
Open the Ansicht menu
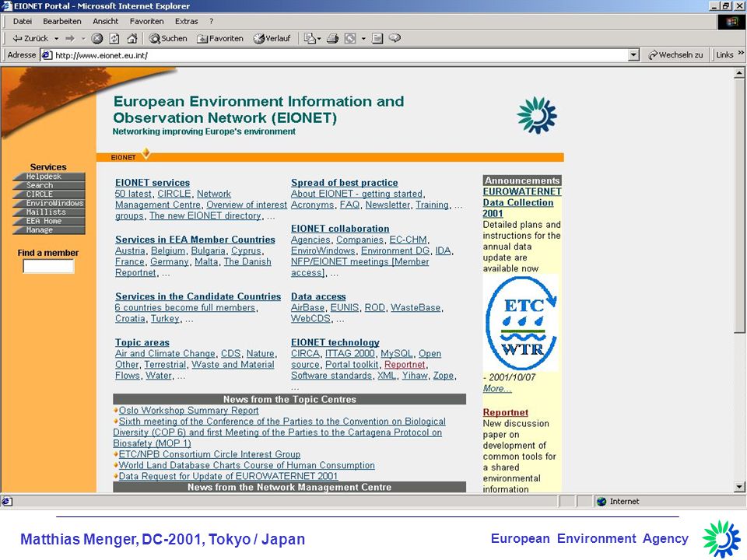click(x=105, y=22)
